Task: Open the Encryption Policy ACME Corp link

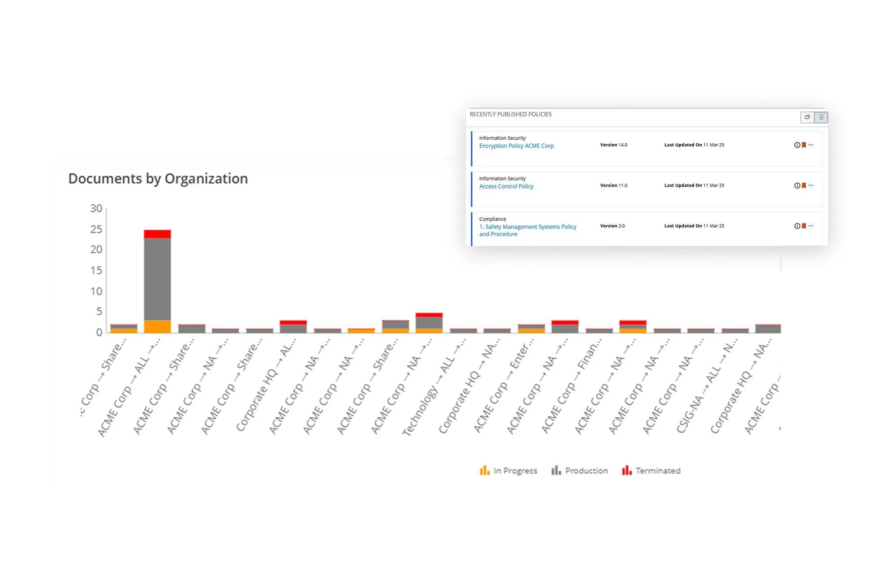Action: 516,146
